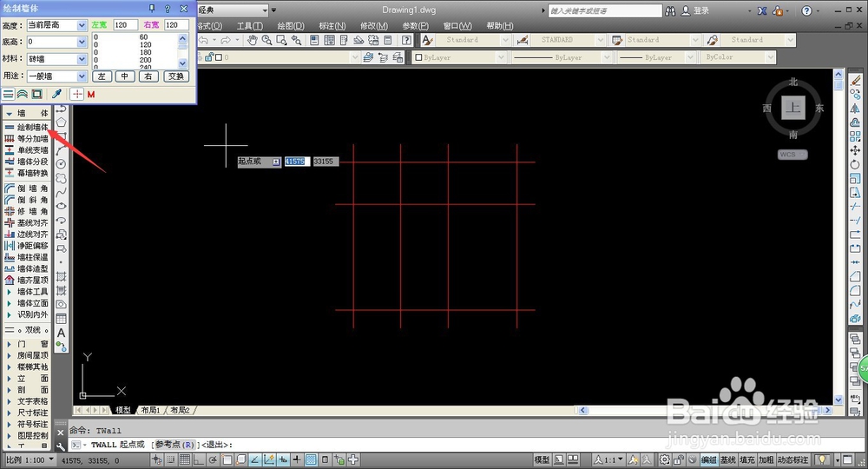
Task: Toggle grid display in status bar
Action: pos(185,459)
